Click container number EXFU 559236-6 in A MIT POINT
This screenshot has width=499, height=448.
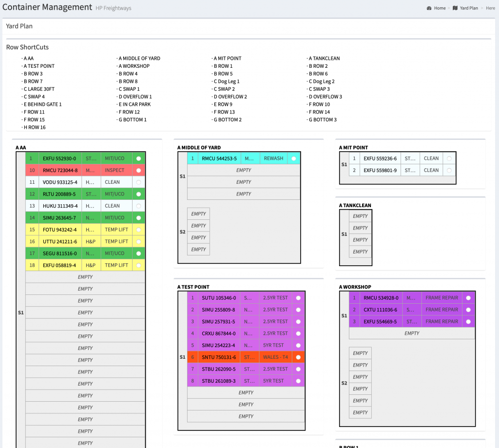(x=380, y=158)
